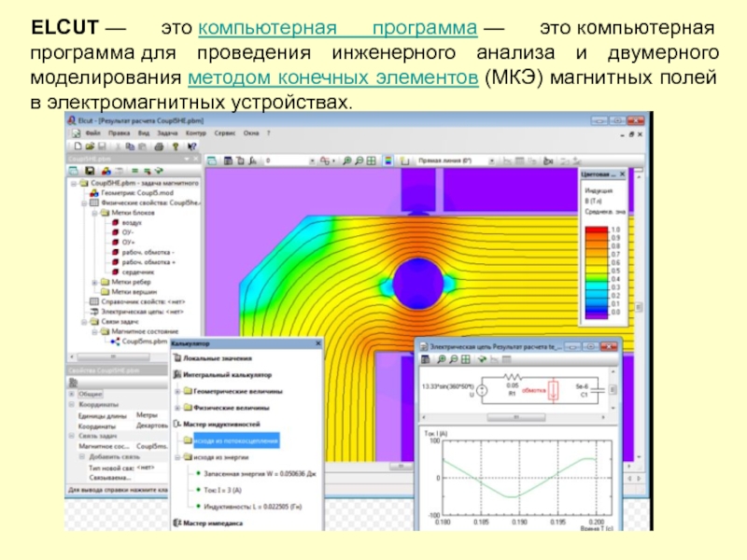Image resolution: width=747 pixels, height=560 pixels.
Task: Click the black Save problem icon
Action: 89,171
